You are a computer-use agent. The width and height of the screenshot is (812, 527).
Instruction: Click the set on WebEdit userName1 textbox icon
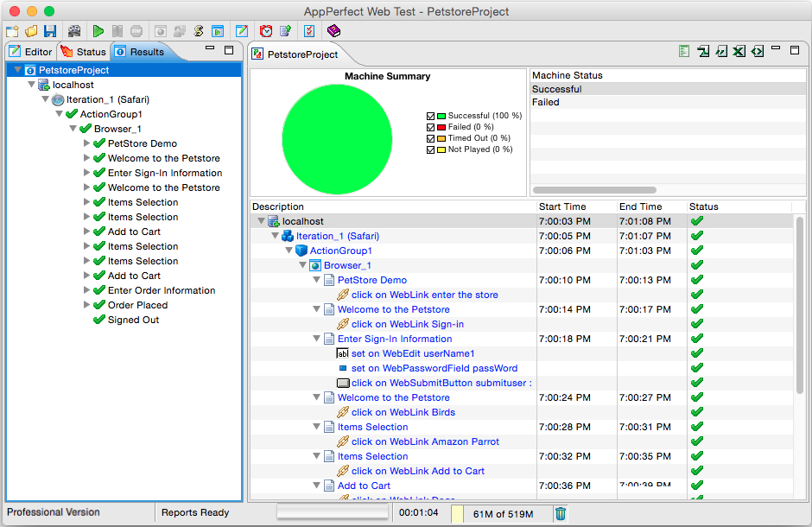(343, 353)
